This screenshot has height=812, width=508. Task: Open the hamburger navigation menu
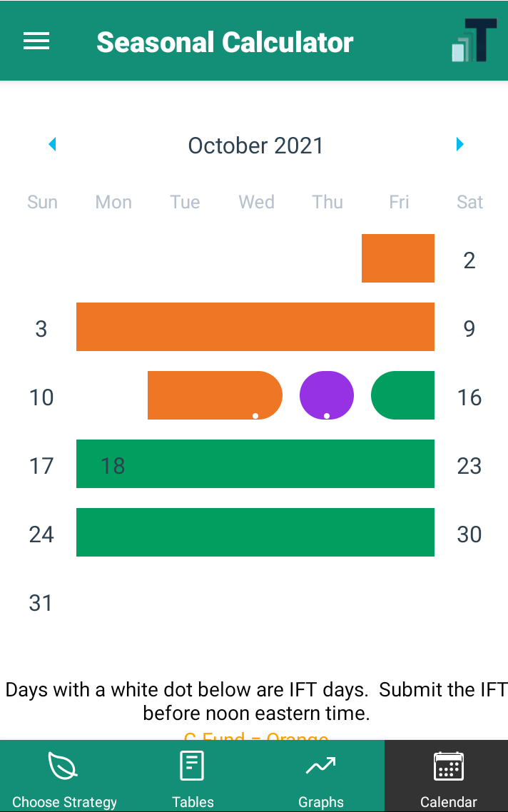pyautogui.click(x=36, y=41)
